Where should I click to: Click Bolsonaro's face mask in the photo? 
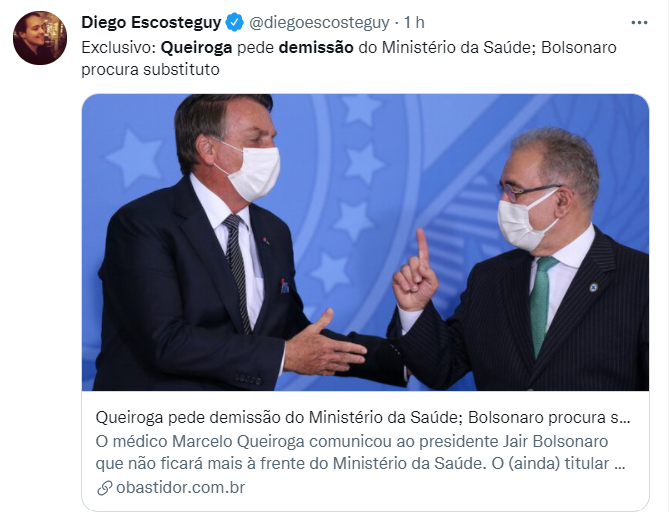(252, 173)
